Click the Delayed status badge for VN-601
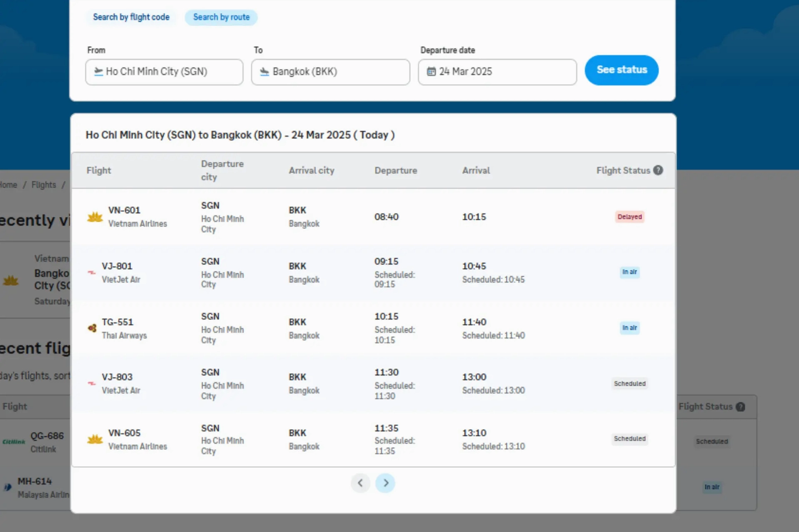This screenshot has height=532, width=799. (629, 217)
